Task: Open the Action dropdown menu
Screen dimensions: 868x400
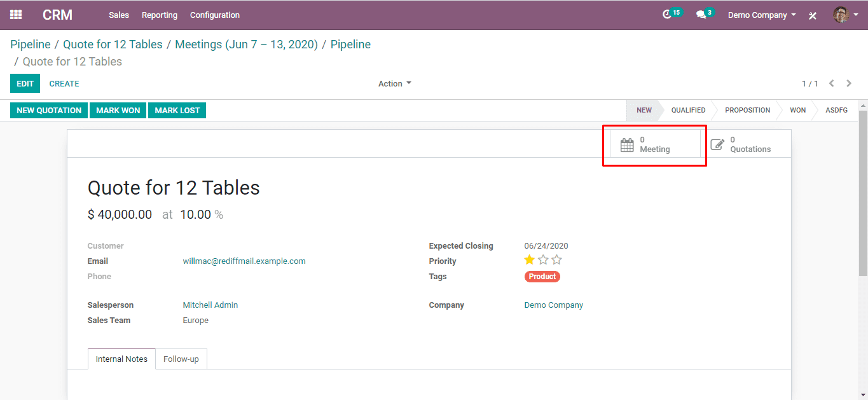Action: (x=394, y=83)
